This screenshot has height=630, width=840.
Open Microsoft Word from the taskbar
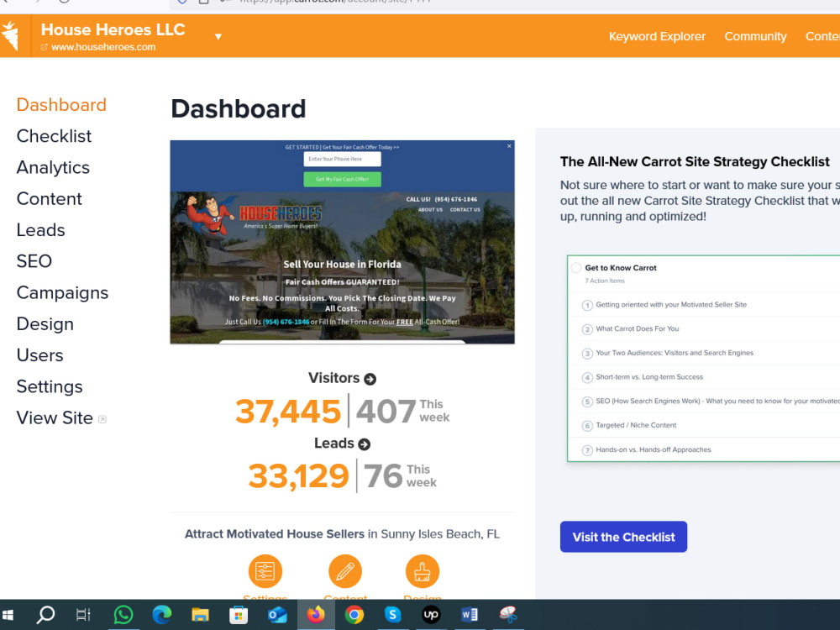[470, 615]
